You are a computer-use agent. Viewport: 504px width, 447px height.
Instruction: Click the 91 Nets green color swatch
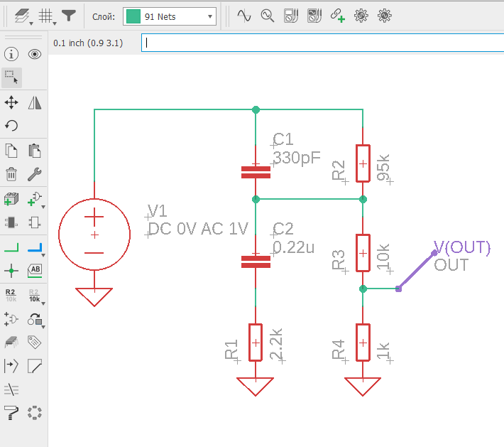point(133,16)
